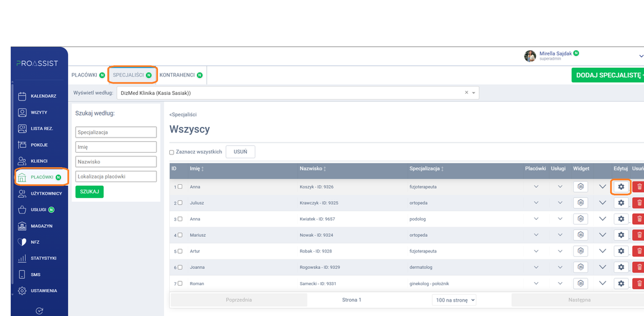Open widget icon for Mariusz Nowak
This screenshot has width=644, height=316.
pos(580,235)
